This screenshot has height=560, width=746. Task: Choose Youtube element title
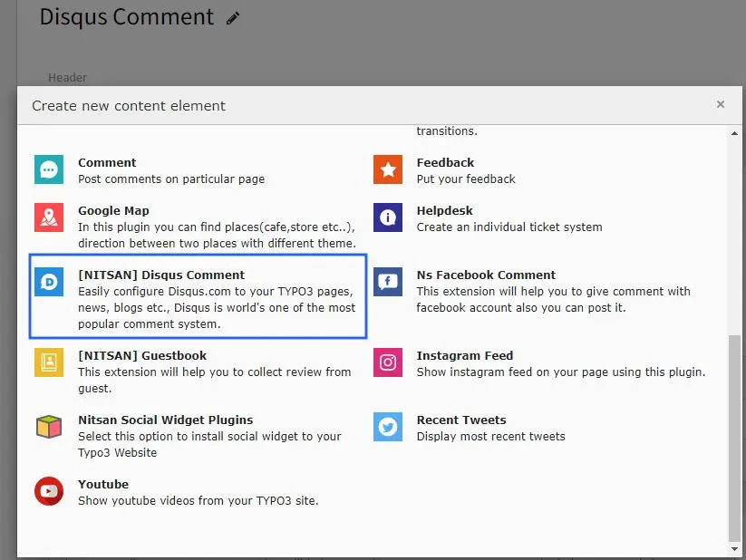pyautogui.click(x=103, y=485)
